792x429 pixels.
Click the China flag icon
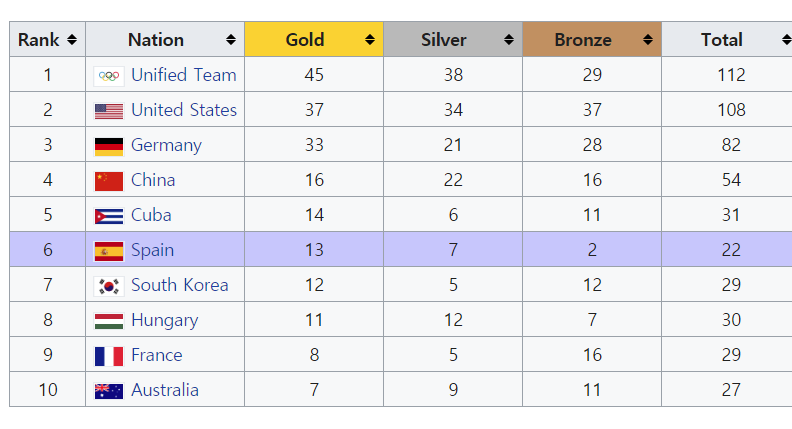point(109,181)
